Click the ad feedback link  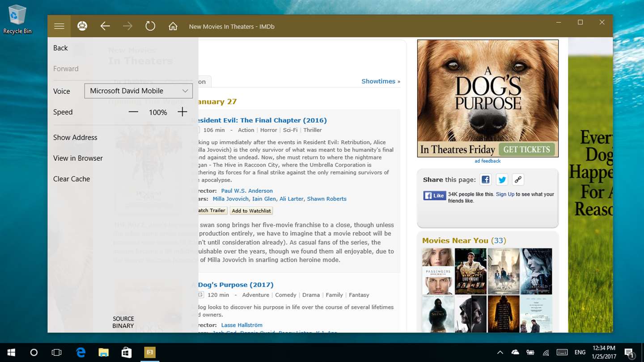click(x=487, y=161)
